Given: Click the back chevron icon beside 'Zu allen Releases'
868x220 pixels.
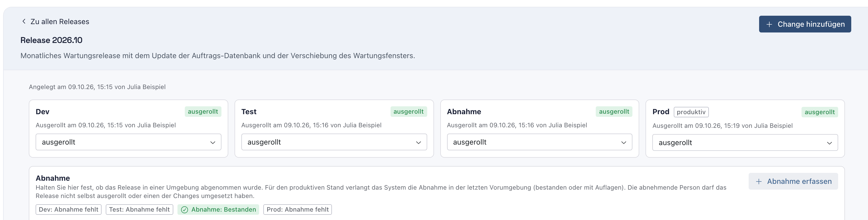Looking at the screenshot, I should (24, 21).
